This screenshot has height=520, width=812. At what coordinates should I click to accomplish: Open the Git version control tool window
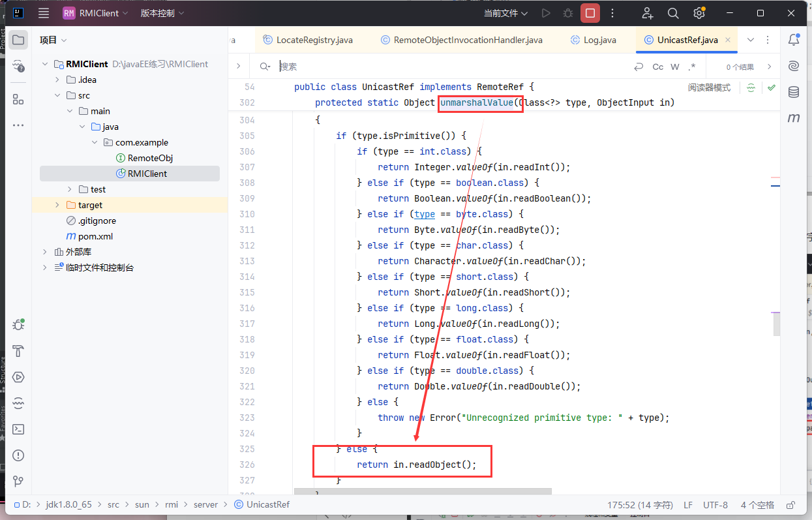(18, 482)
